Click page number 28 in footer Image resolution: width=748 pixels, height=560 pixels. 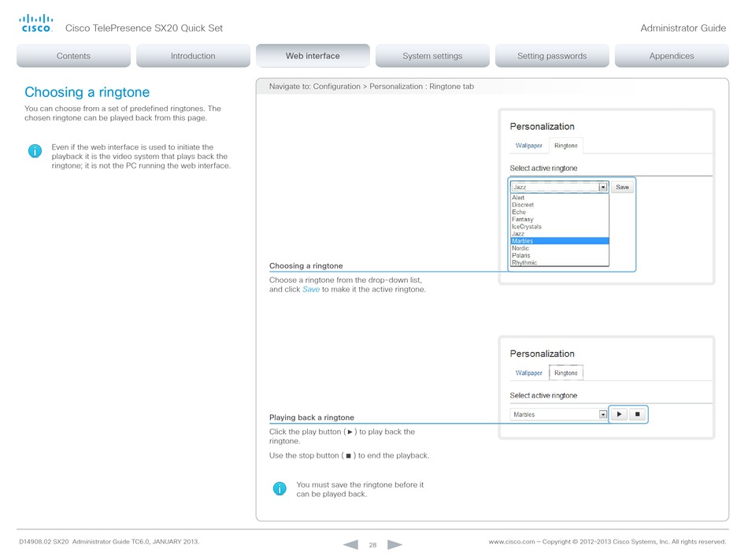(372, 545)
